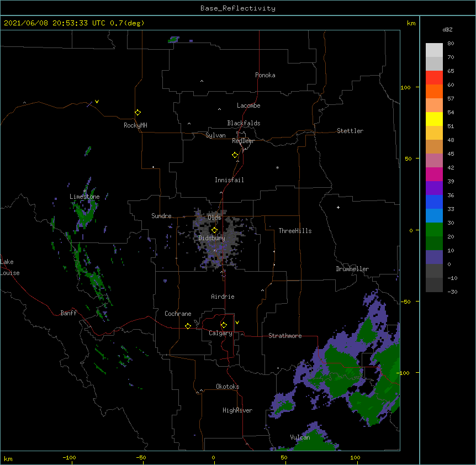
Task: Click the Olds town label
Action: tap(214, 218)
